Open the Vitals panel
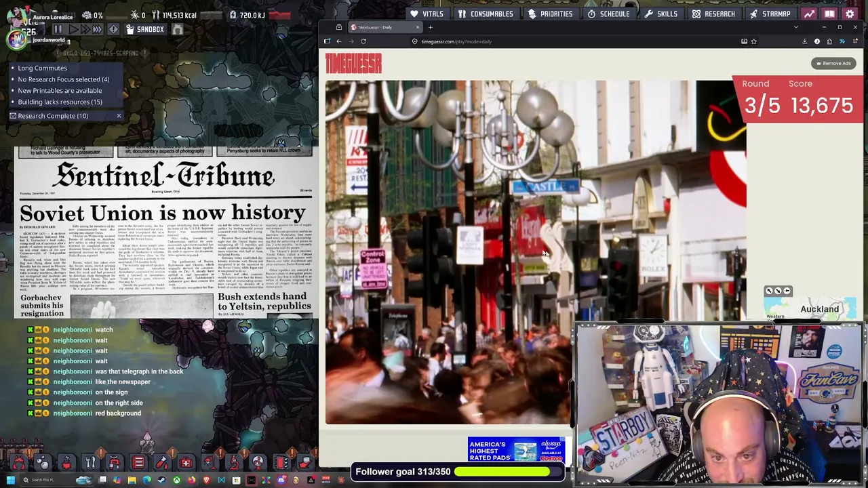The image size is (868, 488). (427, 14)
